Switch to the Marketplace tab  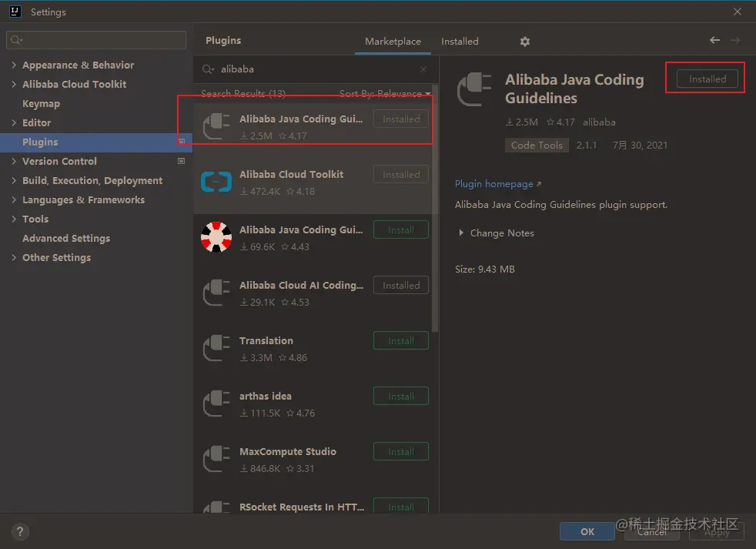[393, 42]
